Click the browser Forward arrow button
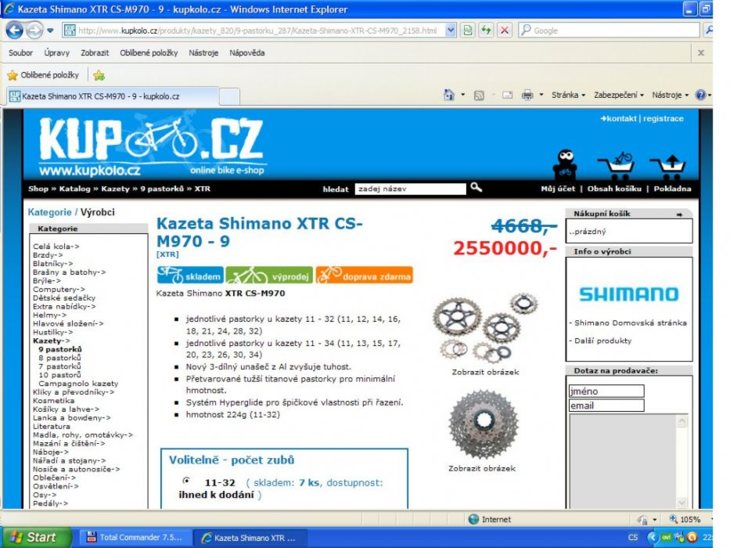The height and width of the screenshot is (548, 730). [34, 31]
